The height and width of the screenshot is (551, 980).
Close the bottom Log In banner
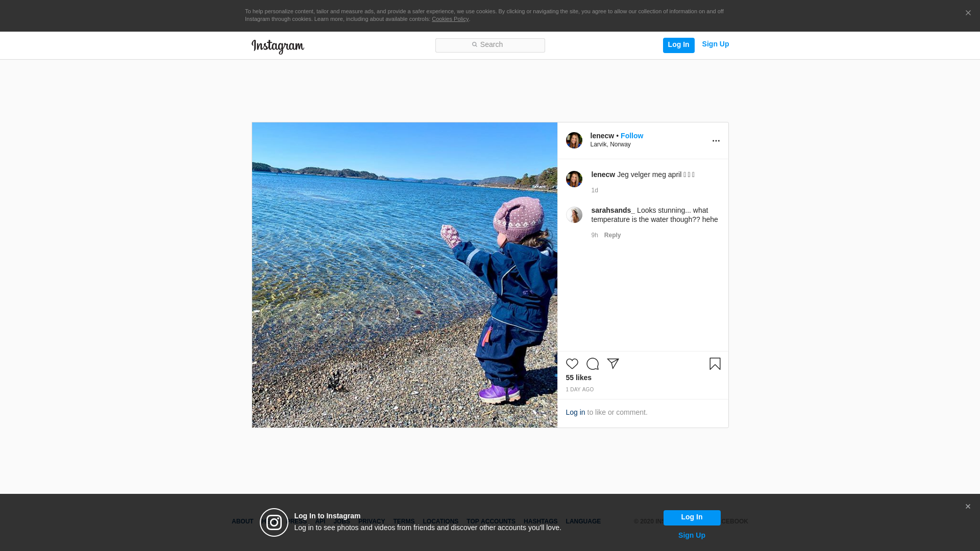(x=968, y=507)
